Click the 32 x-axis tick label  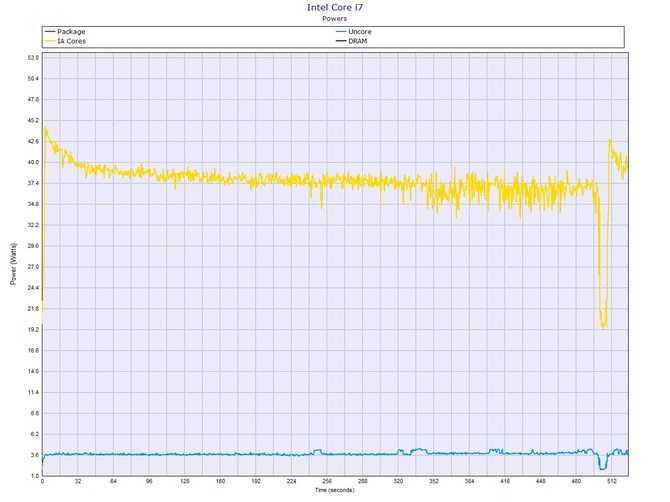pyautogui.click(x=78, y=481)
